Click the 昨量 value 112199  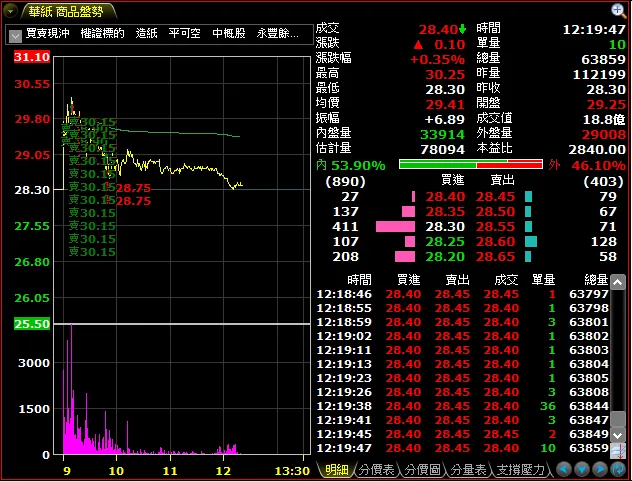(x=599, y=75)
